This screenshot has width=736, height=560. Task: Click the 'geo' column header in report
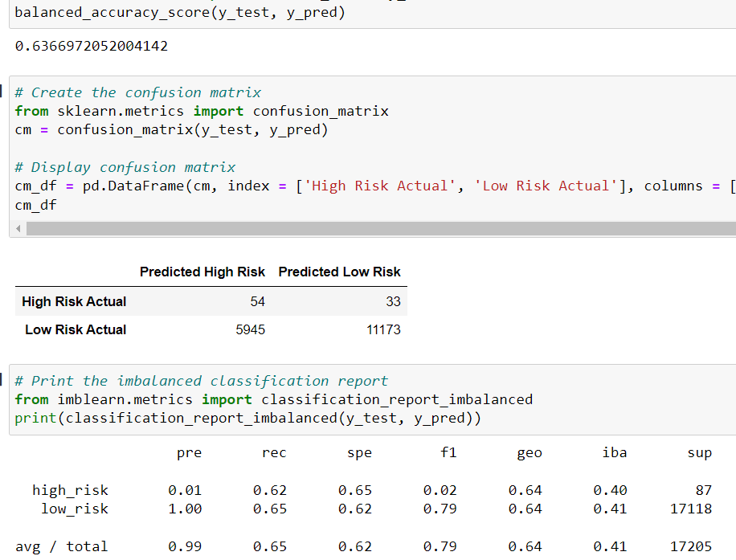[x=530, y=453]
